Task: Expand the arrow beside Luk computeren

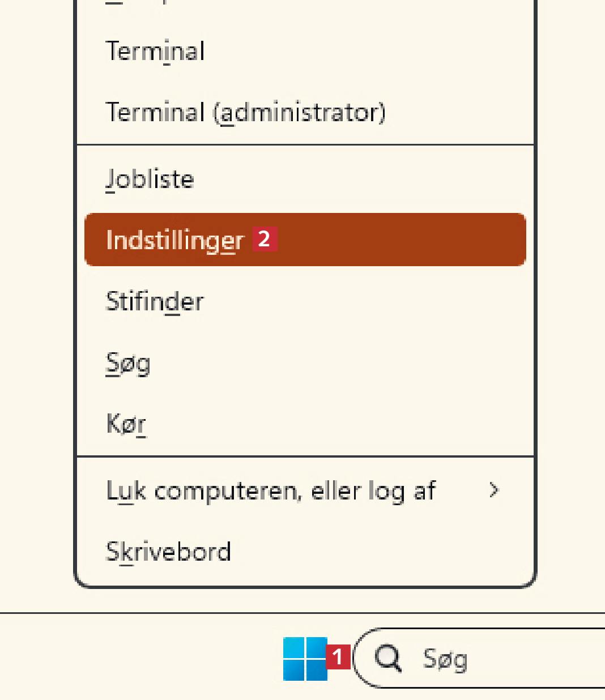Action: (x=493, y=490)
